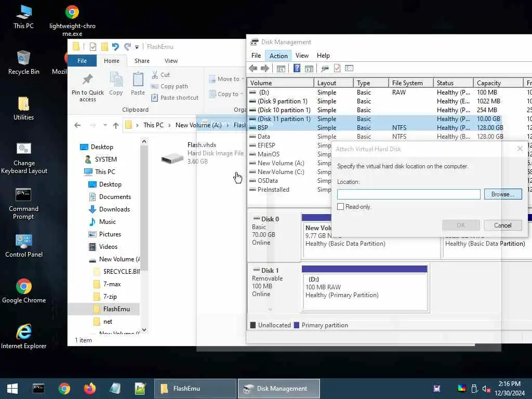
Task: Toggle the action pane icon in Disk Management toolbar
Action: [x=309, y=69]
